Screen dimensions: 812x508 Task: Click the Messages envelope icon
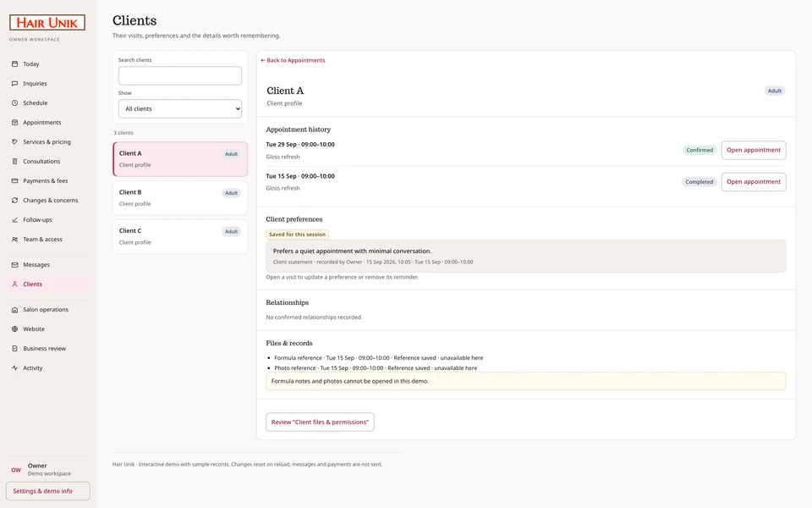(x=14, y=264)
